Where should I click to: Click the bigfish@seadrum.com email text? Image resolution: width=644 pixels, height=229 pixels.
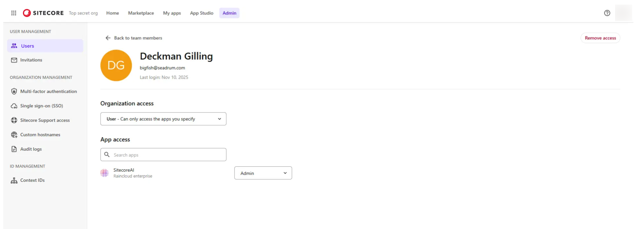click(x=162, y=68)
